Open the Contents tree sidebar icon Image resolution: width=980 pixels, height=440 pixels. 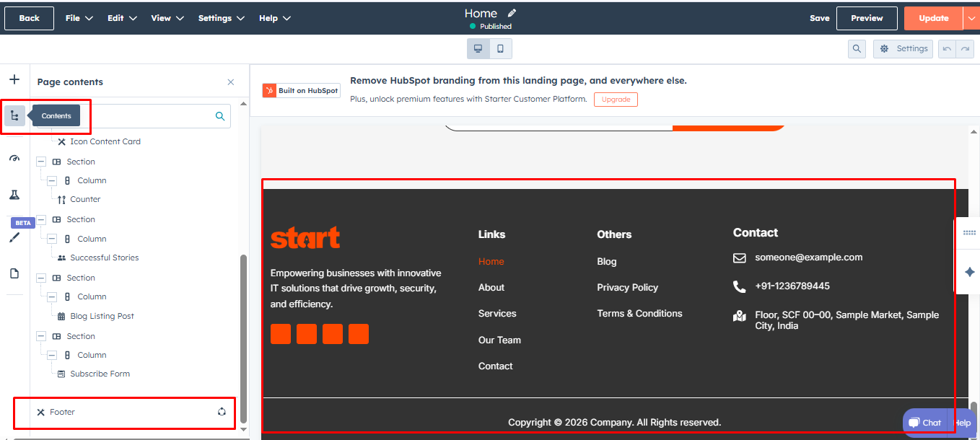[14, 115]
